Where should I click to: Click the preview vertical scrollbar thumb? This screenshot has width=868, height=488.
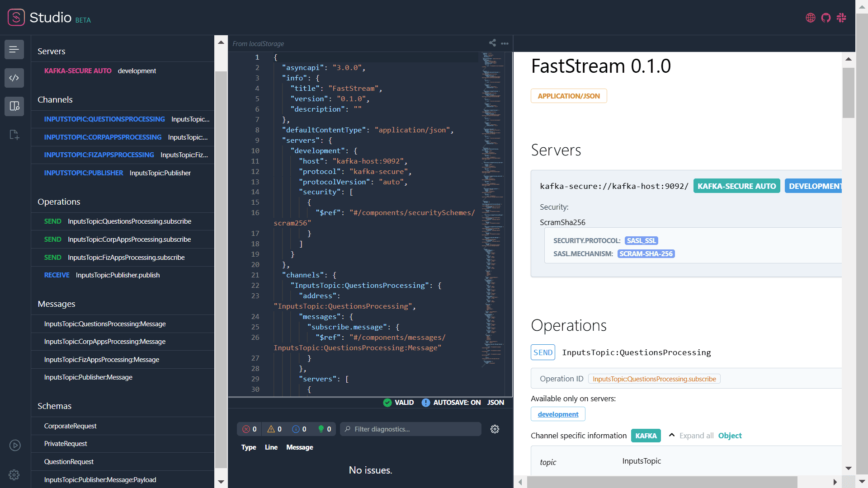tap(849, 93)
